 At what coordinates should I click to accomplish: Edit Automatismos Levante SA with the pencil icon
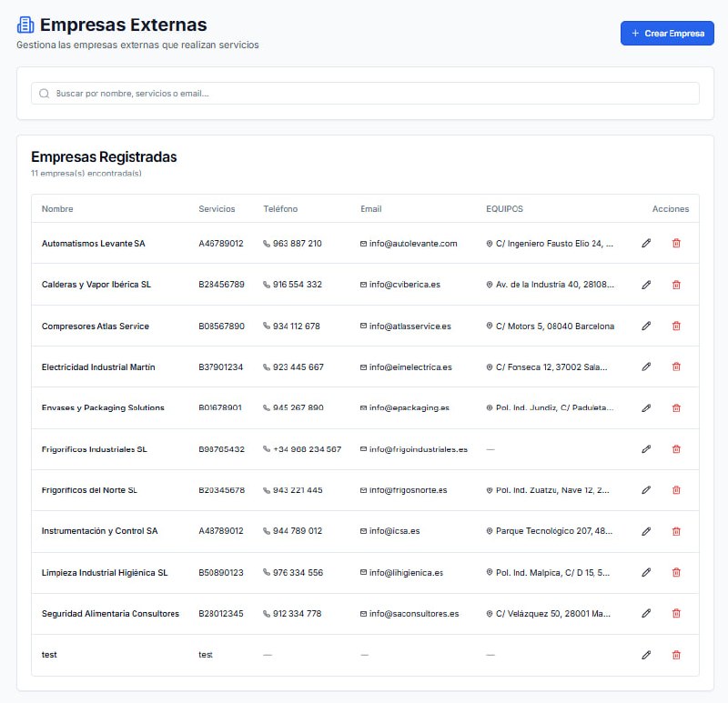point(646,243)
